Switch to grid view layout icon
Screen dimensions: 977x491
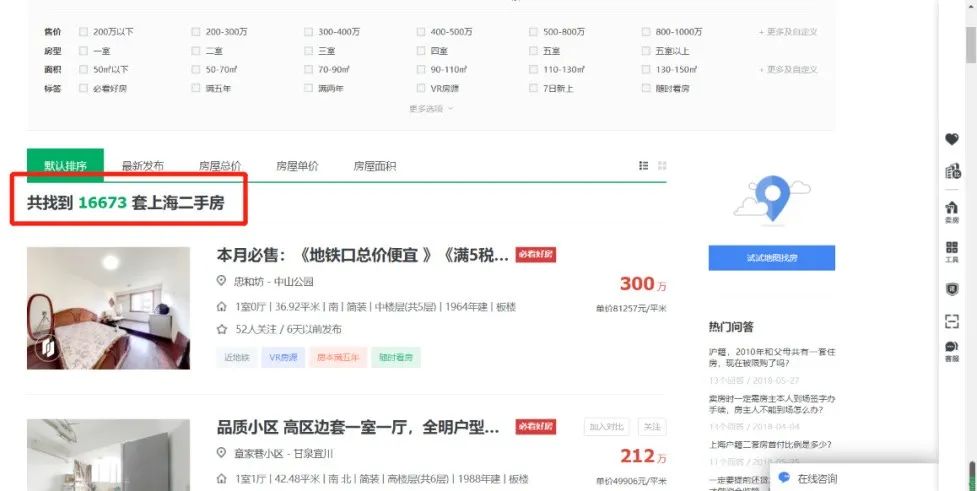click(662, 166)
